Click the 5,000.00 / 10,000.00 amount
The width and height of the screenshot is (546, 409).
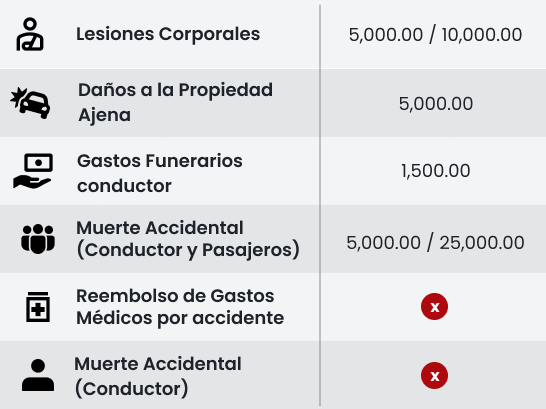pos(435,34)
